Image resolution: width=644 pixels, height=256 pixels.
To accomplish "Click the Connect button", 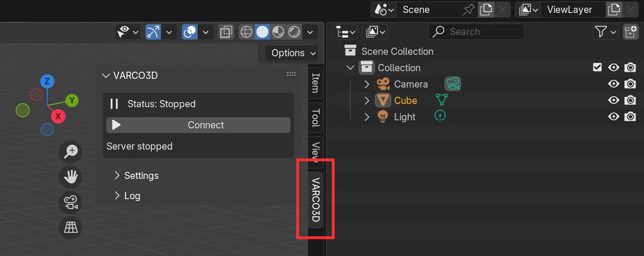I will (x=198, y=125).
